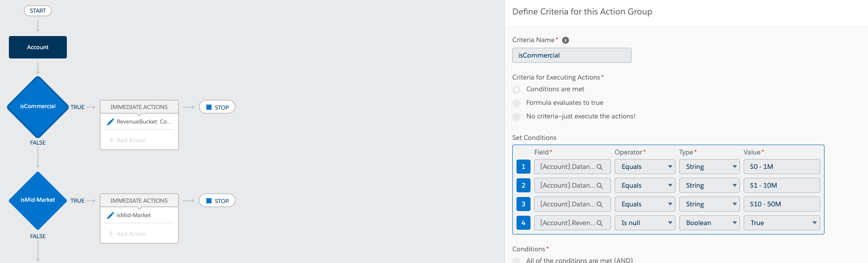Click the Criteria Name info icon

coord(565,40)
